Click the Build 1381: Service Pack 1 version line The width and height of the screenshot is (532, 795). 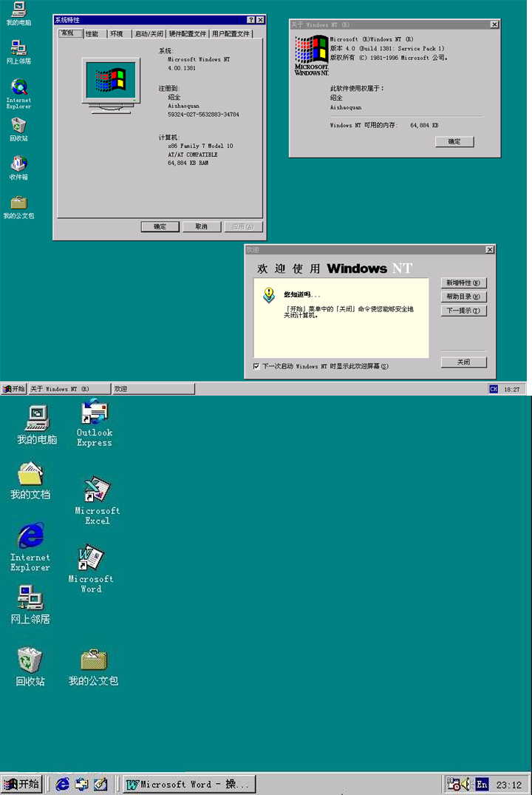pyautogui.click(x=387, y=49)
